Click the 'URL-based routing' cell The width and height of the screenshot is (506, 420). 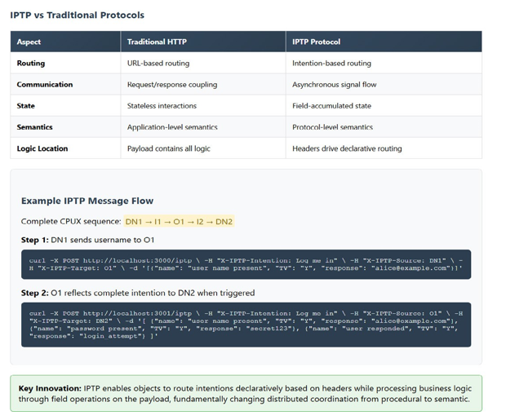[x=158, y=63]
